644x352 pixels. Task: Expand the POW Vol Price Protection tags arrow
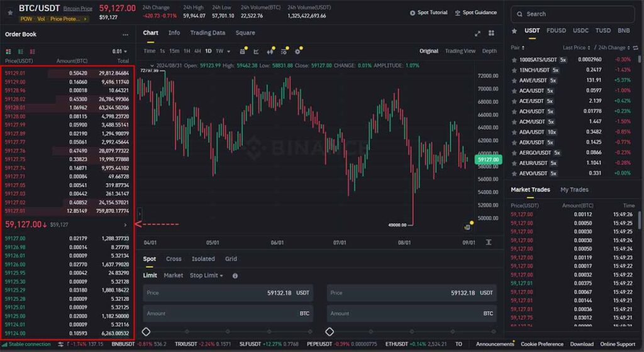click(x=85, y=19)
